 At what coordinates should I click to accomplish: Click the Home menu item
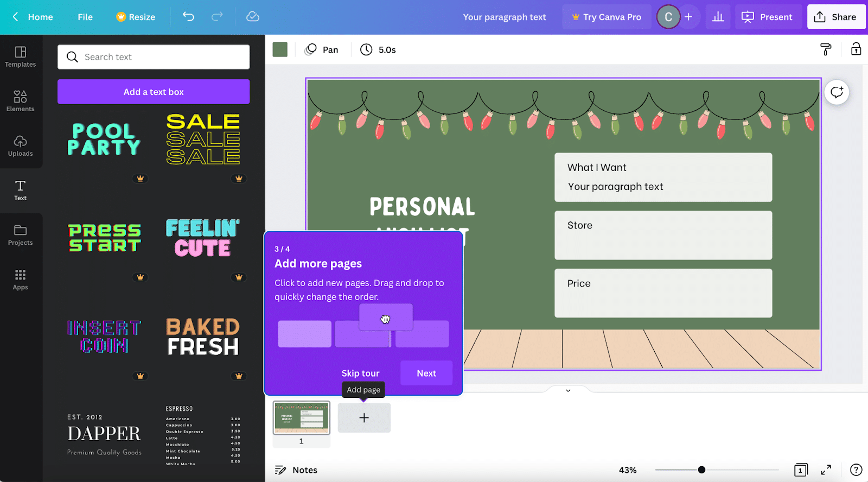(x=40, y=17)
